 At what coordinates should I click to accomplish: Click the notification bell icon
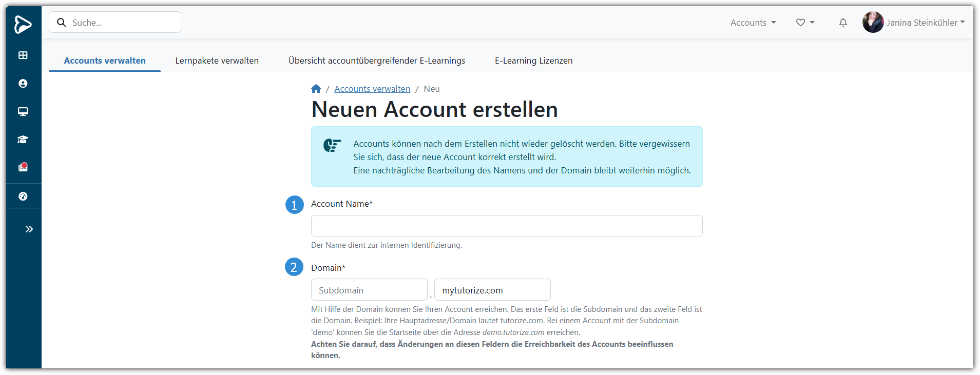[843, 23]
